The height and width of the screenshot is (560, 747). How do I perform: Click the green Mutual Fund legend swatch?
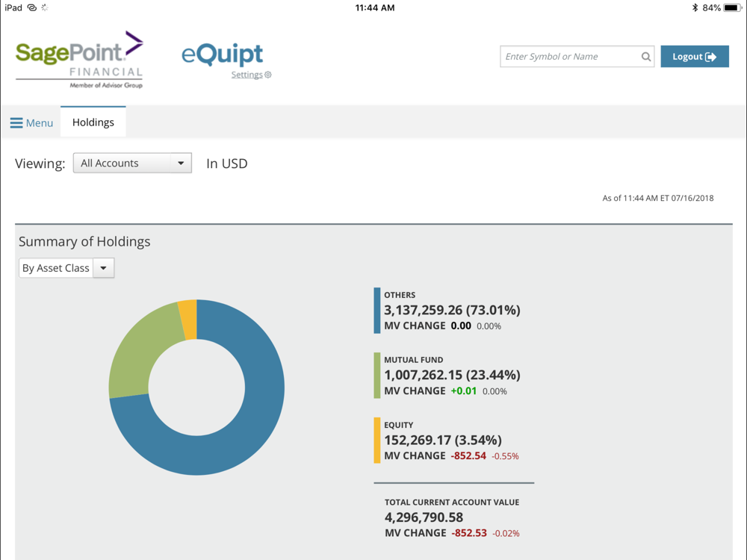pos(377,375)
